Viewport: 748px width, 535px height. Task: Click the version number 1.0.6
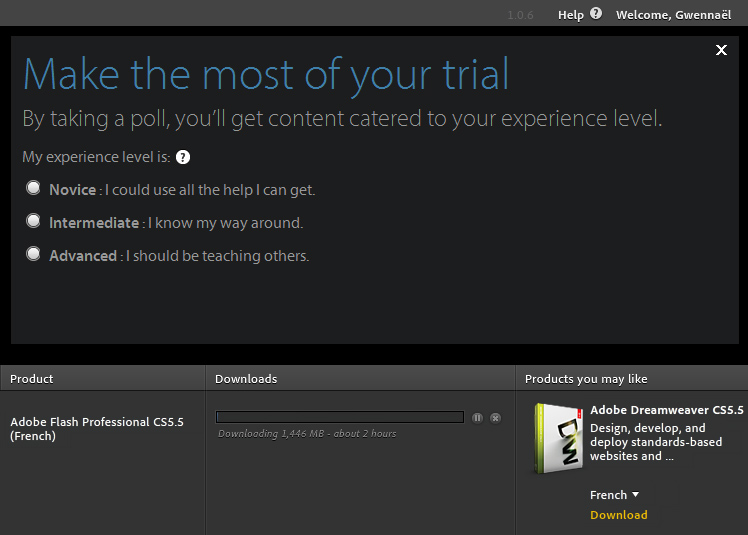tap(521, 15)
